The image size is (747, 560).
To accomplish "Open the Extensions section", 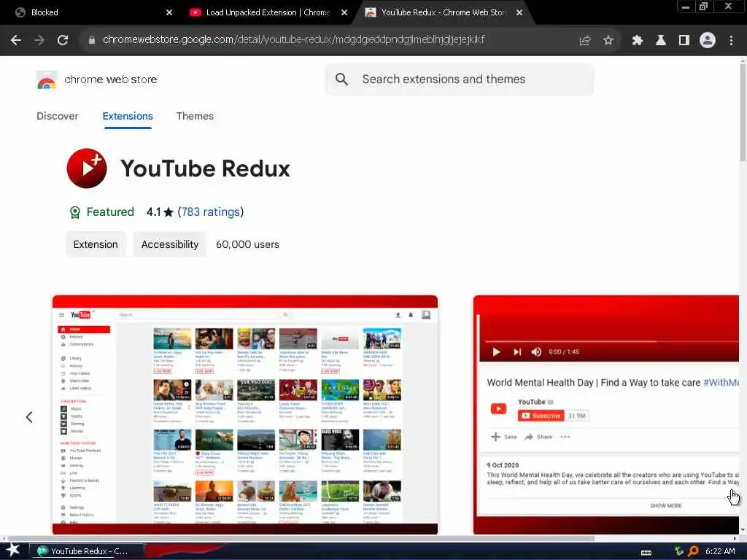I will click(128, 116).
